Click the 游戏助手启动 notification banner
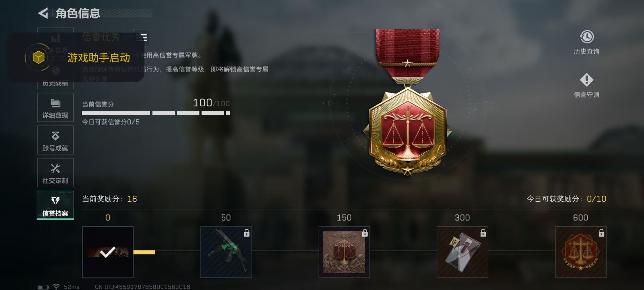This screenshot has height=290, width=644. (76, 57)
